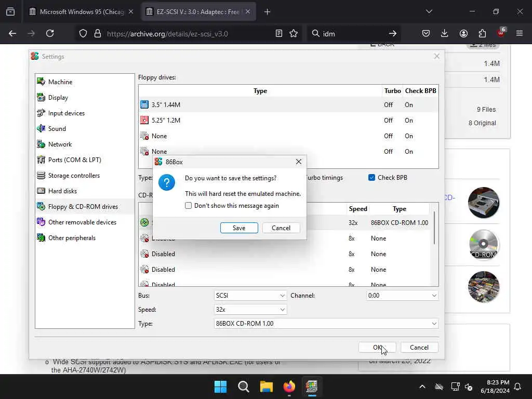Open File Explorer from the taskbar
The image size is (532, 399).
tap(267, 387)
